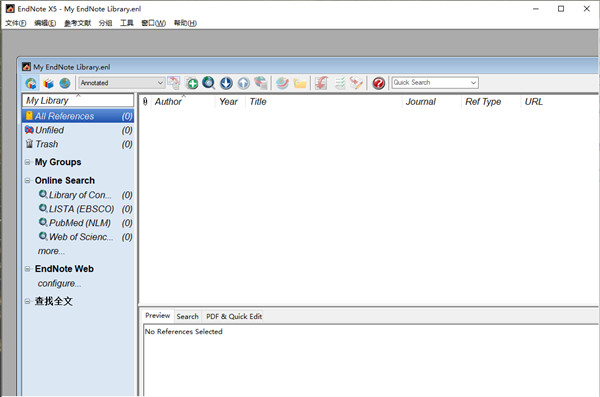Click the 'No References Selected' text
Image resolution: width=600 pixels, height=397 pixels.
(183, 332)
